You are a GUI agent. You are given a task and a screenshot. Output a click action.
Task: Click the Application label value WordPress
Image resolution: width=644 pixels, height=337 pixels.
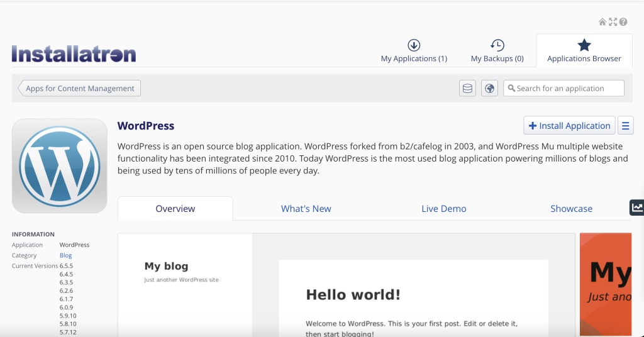[x=74, y=245]
